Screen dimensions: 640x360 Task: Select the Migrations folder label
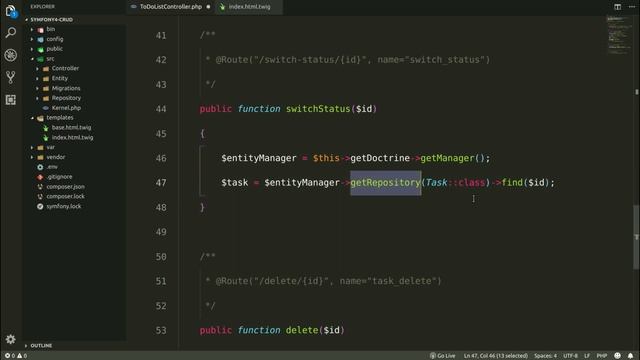(66, 89)
